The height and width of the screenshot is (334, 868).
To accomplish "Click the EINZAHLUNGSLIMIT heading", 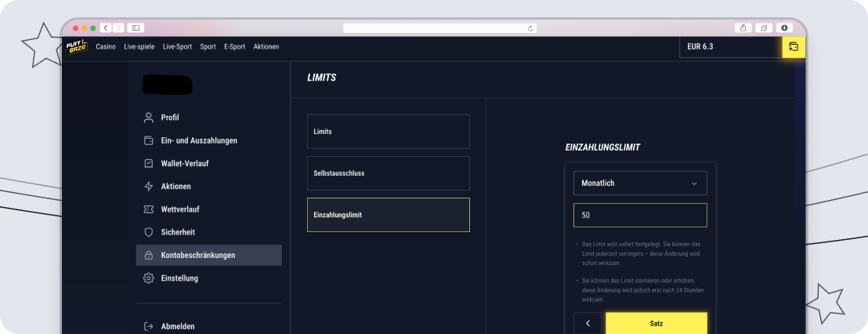I will coord(603,148).
